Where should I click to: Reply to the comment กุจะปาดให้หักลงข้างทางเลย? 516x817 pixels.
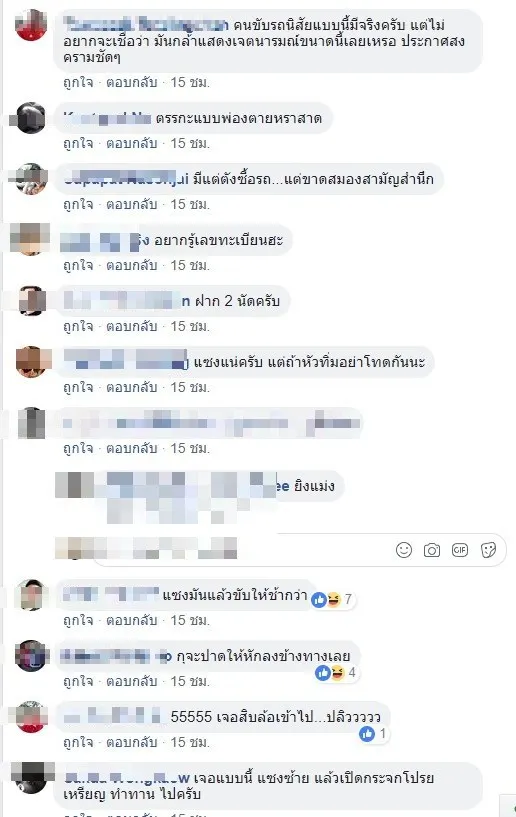click(131, 682)
